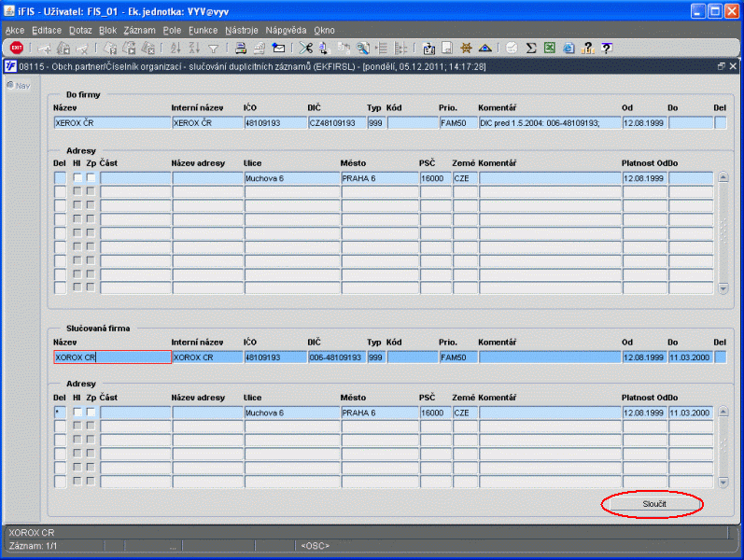
Task: Click the Del box of XEROX ČR record
Action: click(721, 123)
